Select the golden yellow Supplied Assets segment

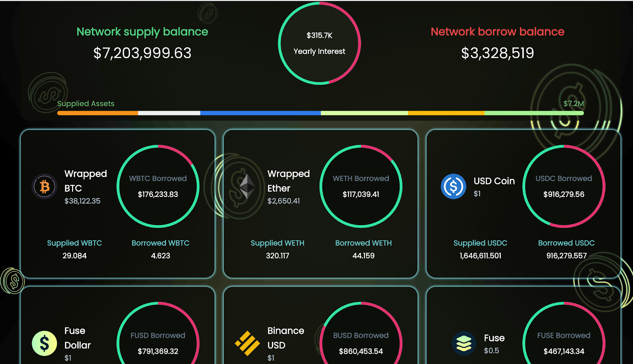pos(446,113)
